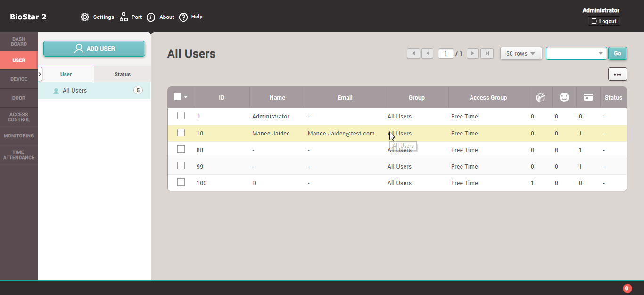The height and width of the screenshot is (295, 644).
Task: Expand the page jump combo box
Action: 601,54
